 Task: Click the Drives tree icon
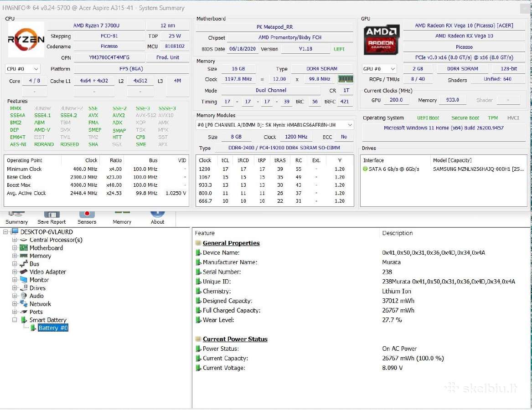23,288
